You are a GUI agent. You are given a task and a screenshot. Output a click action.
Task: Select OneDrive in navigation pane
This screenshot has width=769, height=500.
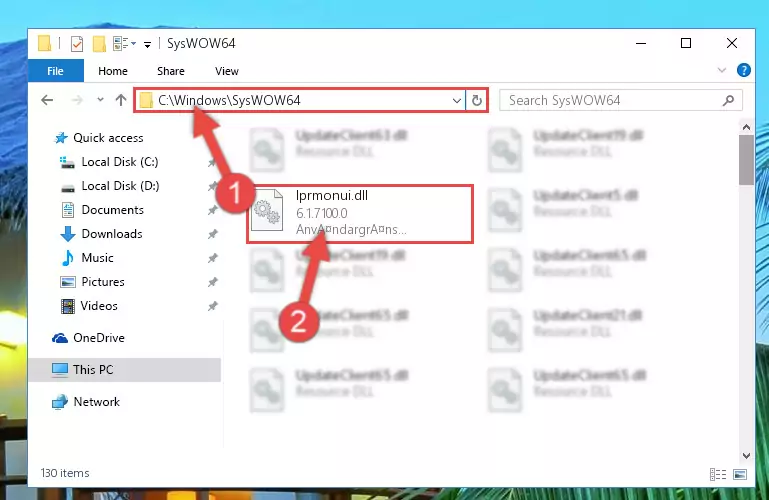99,338
